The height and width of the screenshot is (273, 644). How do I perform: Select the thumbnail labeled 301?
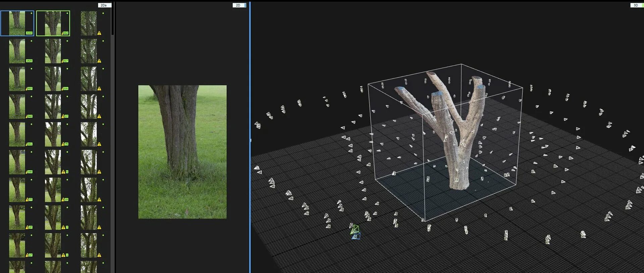17,134
